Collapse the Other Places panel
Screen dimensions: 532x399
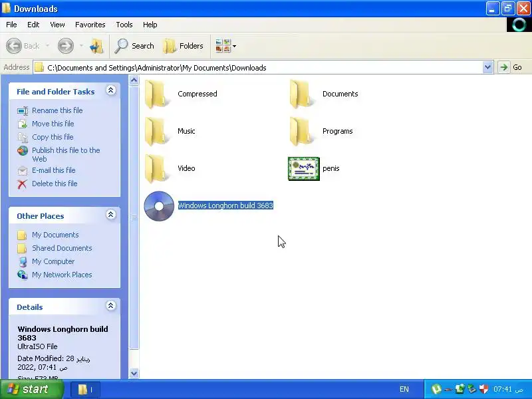110,214
